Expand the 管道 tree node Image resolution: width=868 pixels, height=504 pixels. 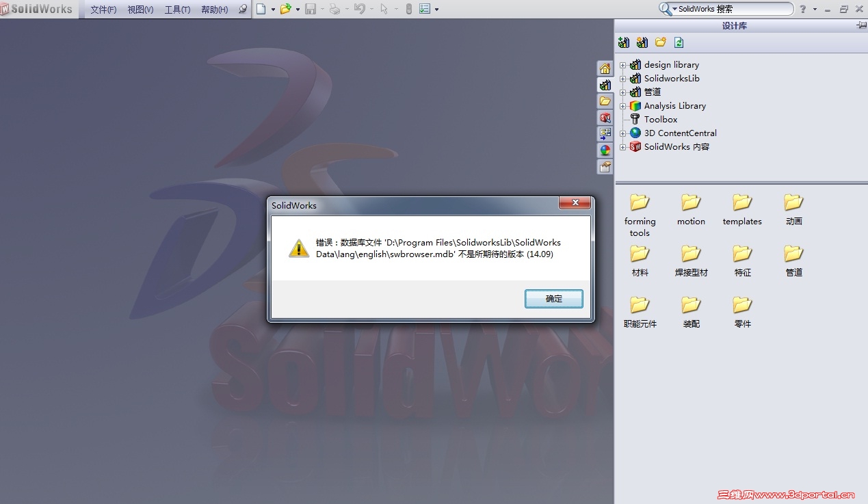point(623,92)
